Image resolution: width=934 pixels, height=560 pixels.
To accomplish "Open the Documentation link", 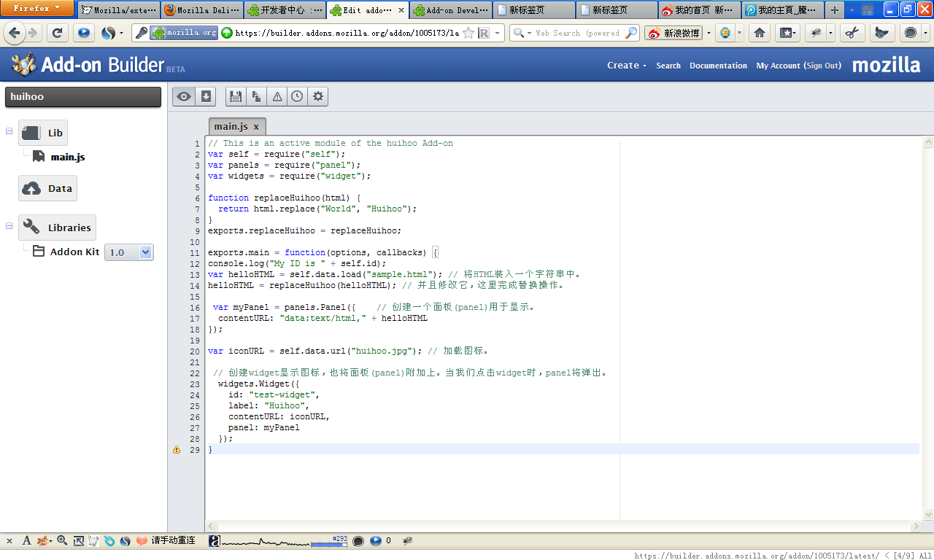I will (x=718, y=66).
